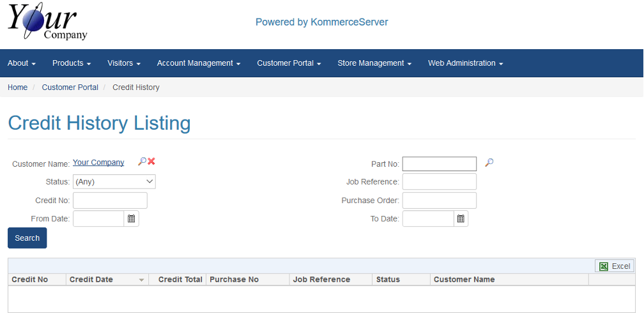Clear customer with the red X icon

(151, 162)
